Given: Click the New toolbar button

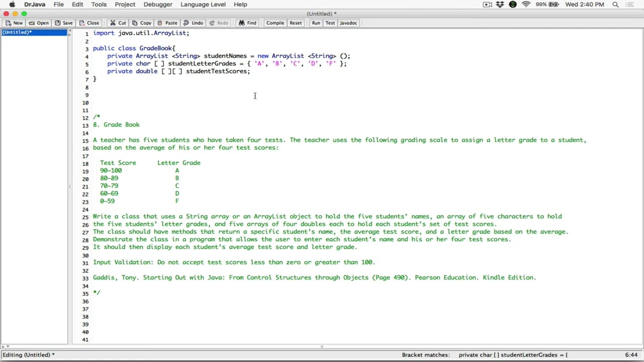Looking at the screenshot, I should tap(14, 23).
